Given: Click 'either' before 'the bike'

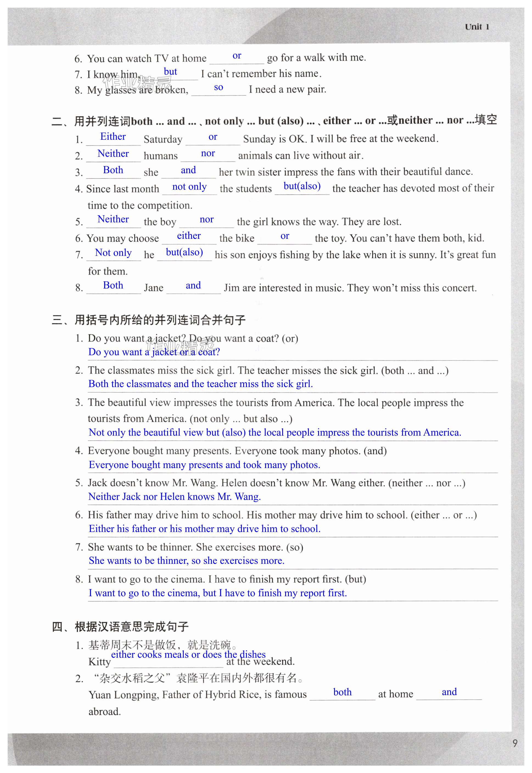Looking at the screenshot, I should click(189, 236).
